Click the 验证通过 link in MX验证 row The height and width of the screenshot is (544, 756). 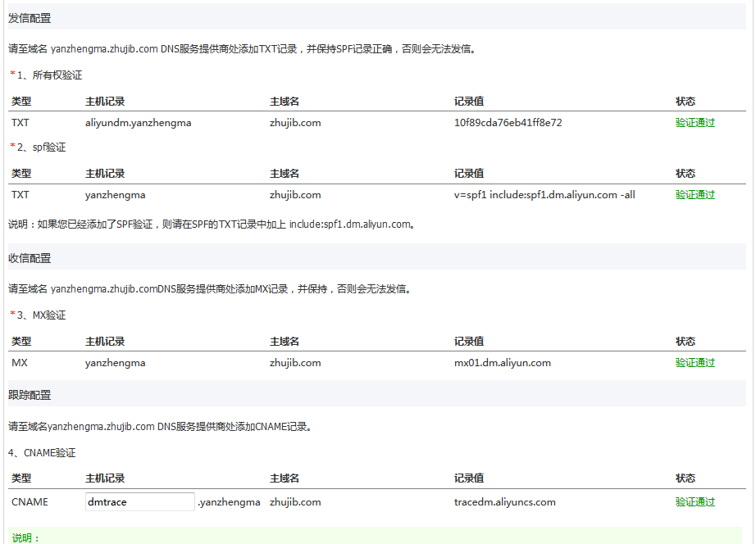[x=693, y=362]
